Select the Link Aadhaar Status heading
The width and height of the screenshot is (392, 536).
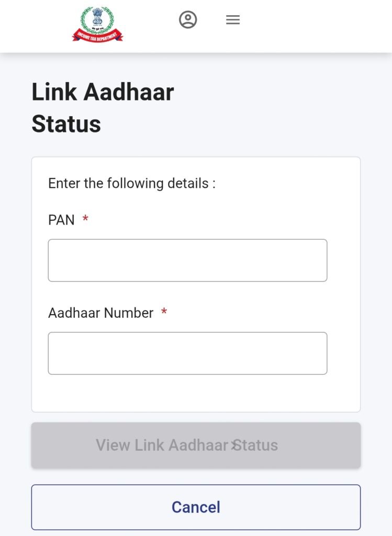click(103, 108)
